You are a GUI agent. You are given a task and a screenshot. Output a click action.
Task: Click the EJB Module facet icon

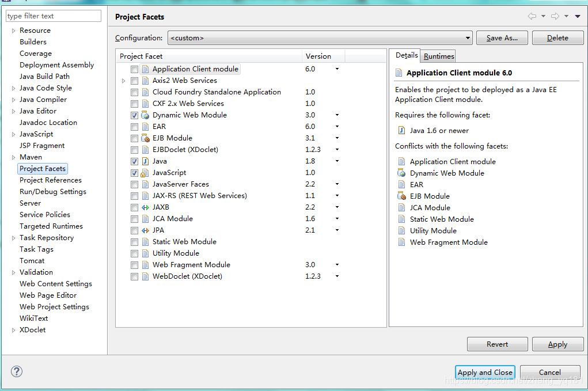coord(145,138)
